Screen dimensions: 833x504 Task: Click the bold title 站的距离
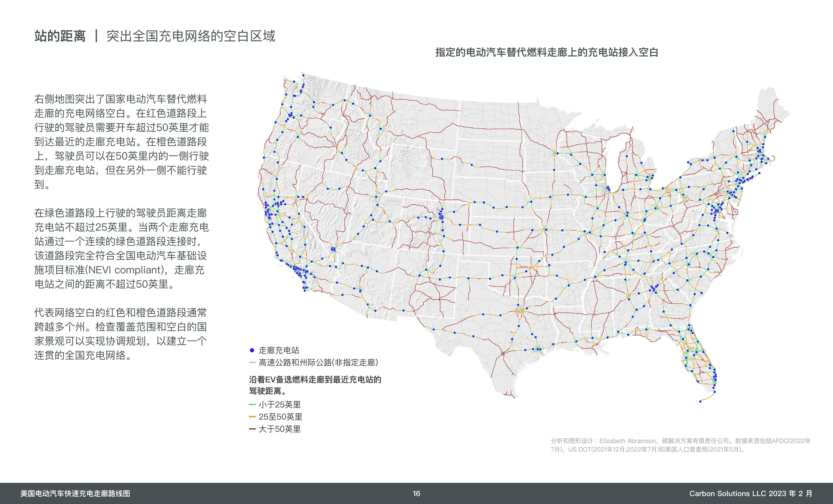60,36
